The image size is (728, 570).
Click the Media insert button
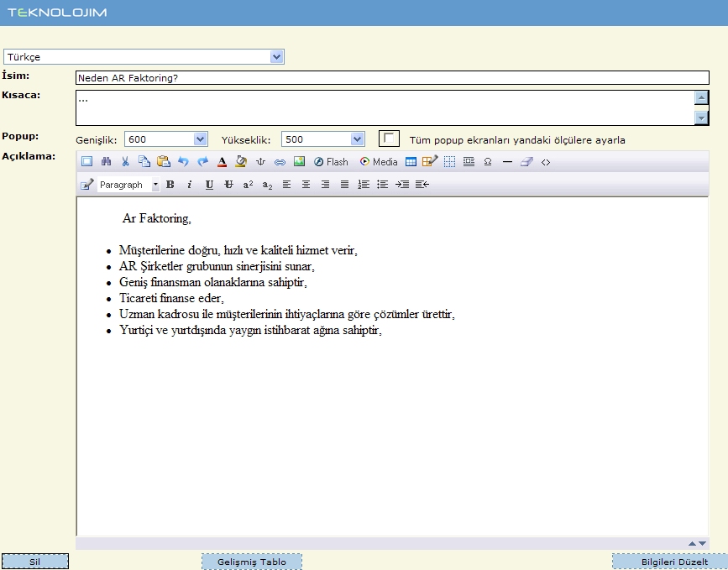coord(379,161)
